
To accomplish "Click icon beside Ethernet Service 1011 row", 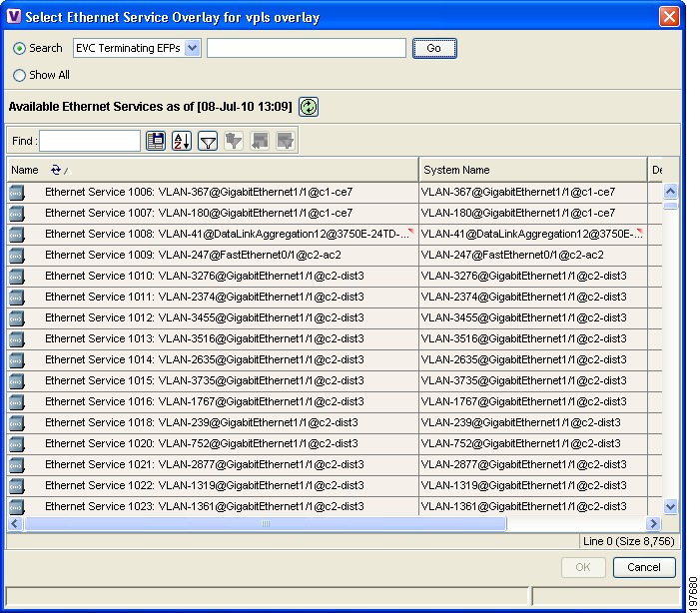I will pyautogui.click(x=17, y=298).
